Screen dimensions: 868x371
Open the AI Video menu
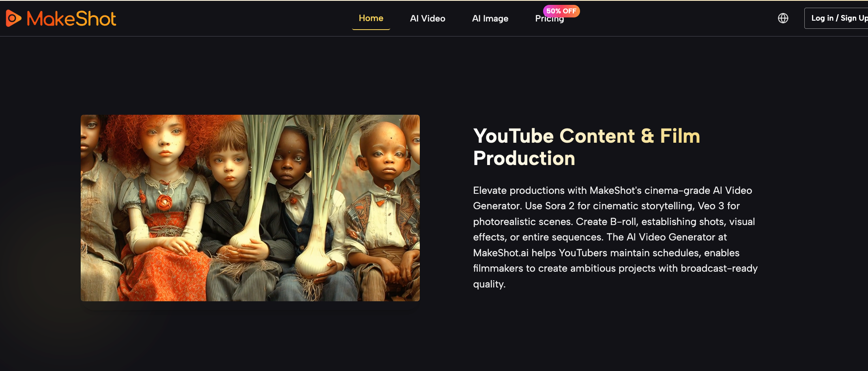coord(428,19)
